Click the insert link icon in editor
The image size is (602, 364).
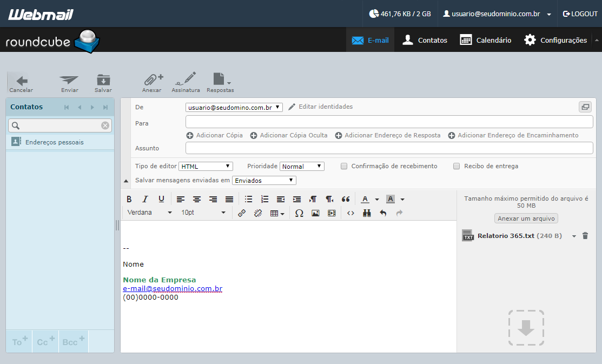pos(241,213)
